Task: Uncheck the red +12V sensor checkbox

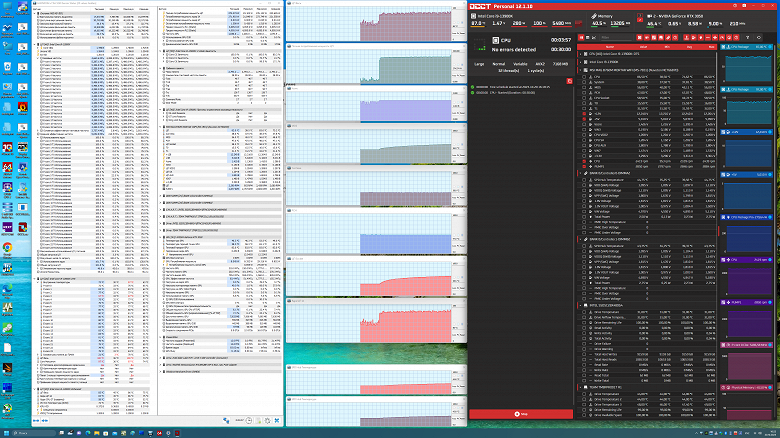Action: [584, 113]
